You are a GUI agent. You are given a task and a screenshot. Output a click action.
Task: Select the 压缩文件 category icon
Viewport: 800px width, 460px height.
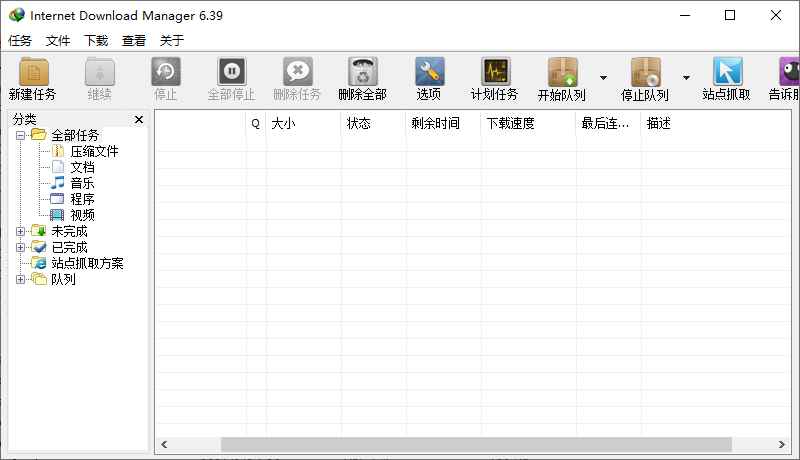tap(58, 151)
